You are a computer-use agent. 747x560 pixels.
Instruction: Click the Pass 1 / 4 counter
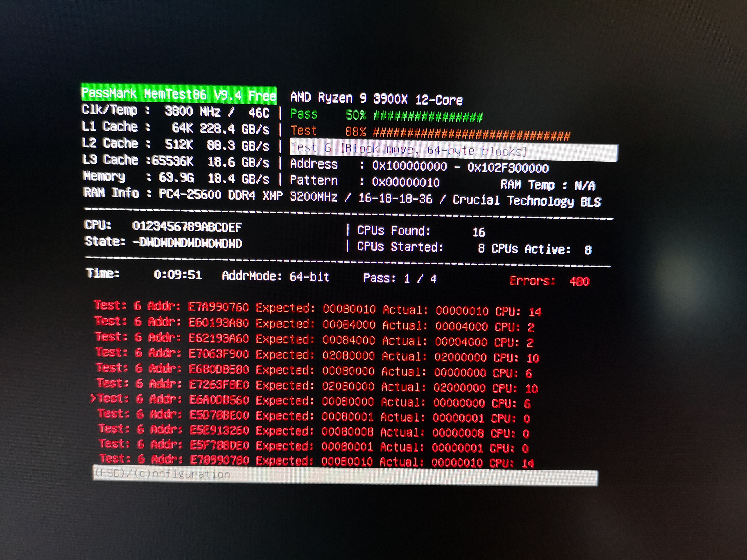tap(400, 279)
